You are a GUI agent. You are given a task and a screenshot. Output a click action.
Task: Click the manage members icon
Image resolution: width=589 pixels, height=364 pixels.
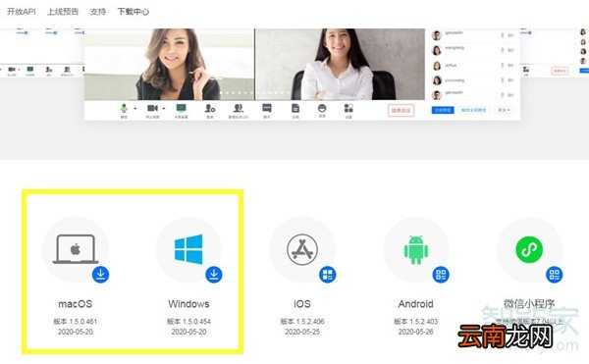239,109
